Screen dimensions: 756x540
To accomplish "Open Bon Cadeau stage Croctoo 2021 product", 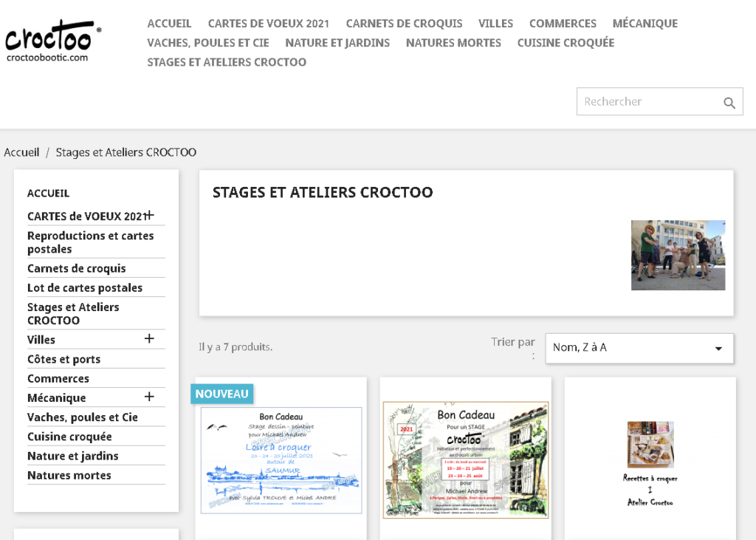I will click(x=466, y=460).
